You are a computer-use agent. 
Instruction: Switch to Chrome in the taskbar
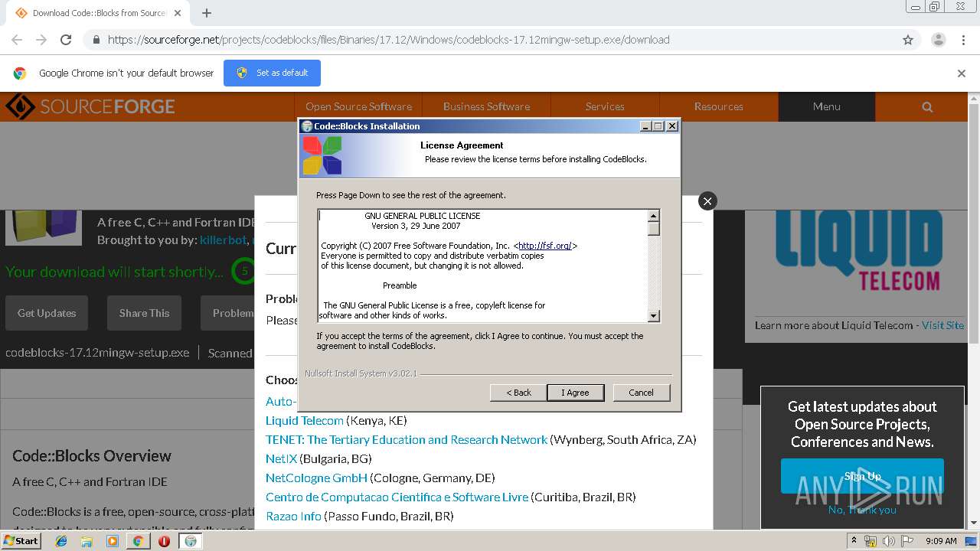[138, 541]
